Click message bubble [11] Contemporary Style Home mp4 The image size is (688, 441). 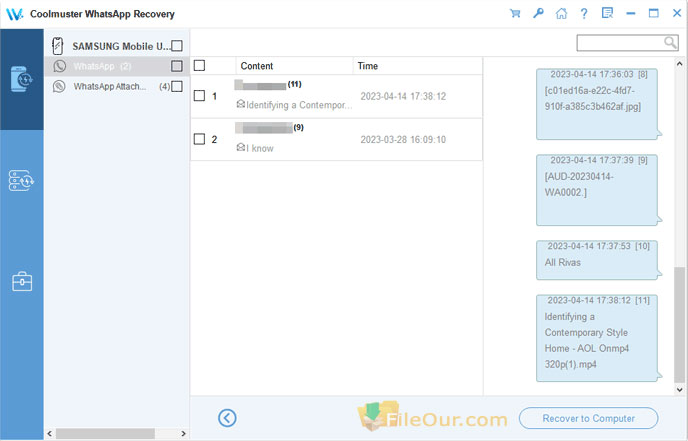tap(598, 338)
